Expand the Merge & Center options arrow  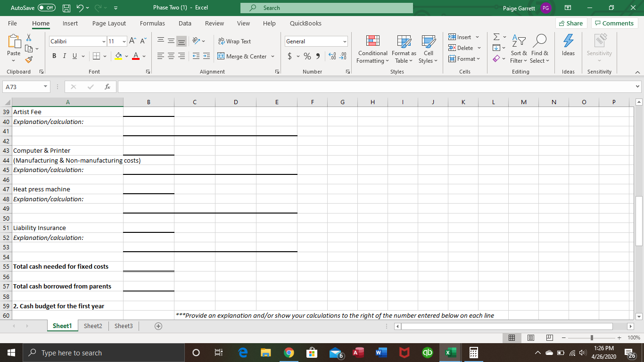point(272,56)
